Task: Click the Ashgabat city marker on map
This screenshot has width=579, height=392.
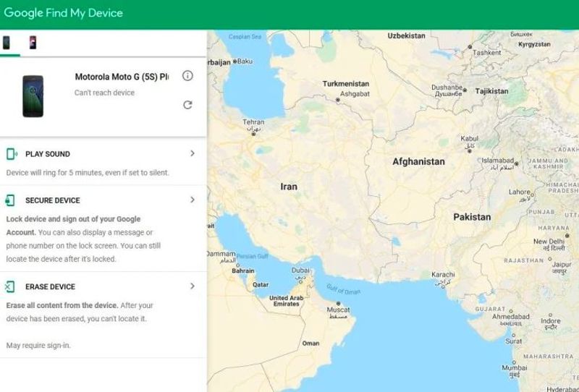Action: pyautogui.click(x=337, y=100)
